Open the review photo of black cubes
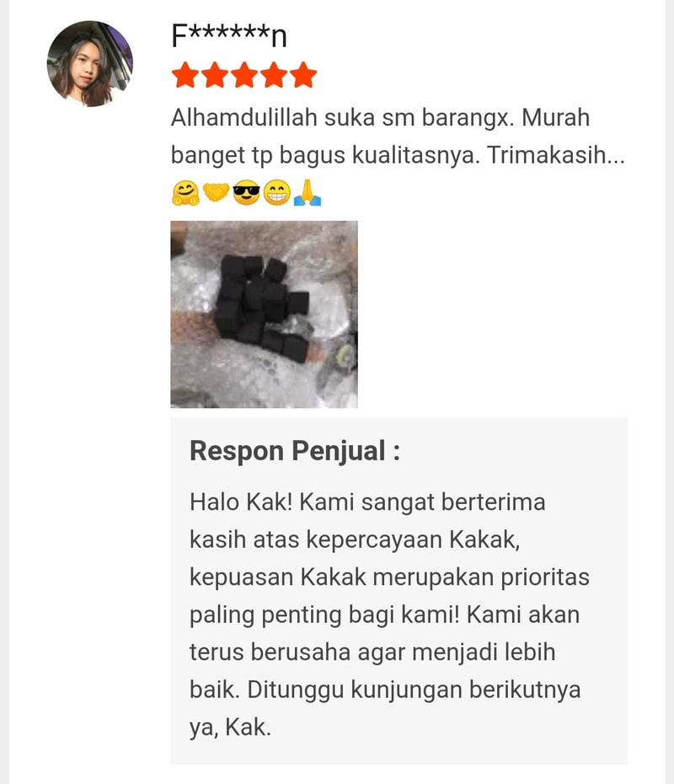 click(x=264, y=314)
